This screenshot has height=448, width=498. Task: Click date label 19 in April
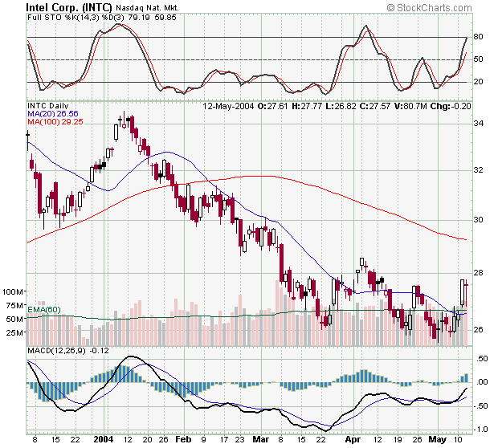click(398, 439)
